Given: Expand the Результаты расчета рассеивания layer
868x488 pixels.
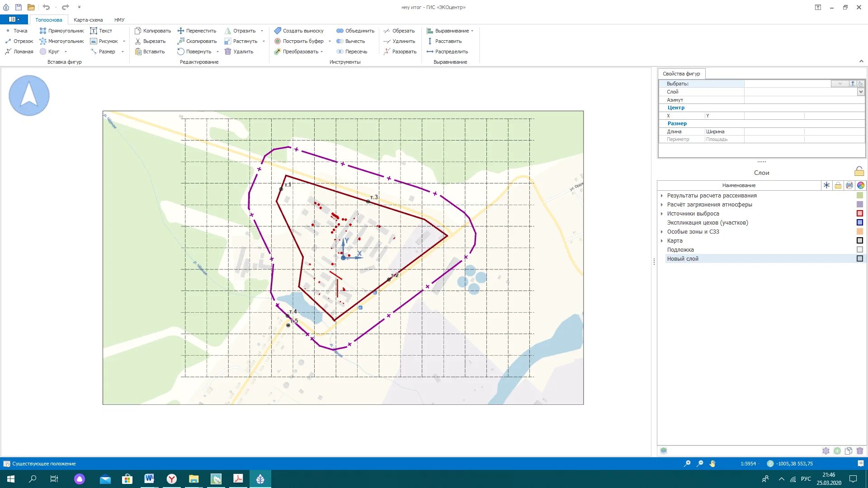Looking at the screenshot, I should click(662, 196).
